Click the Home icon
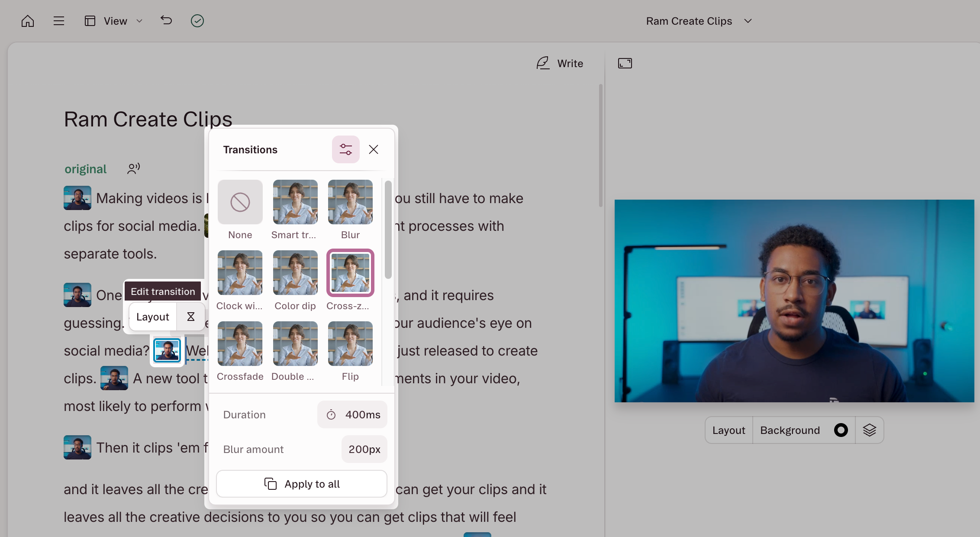 (x=28, y=20)
